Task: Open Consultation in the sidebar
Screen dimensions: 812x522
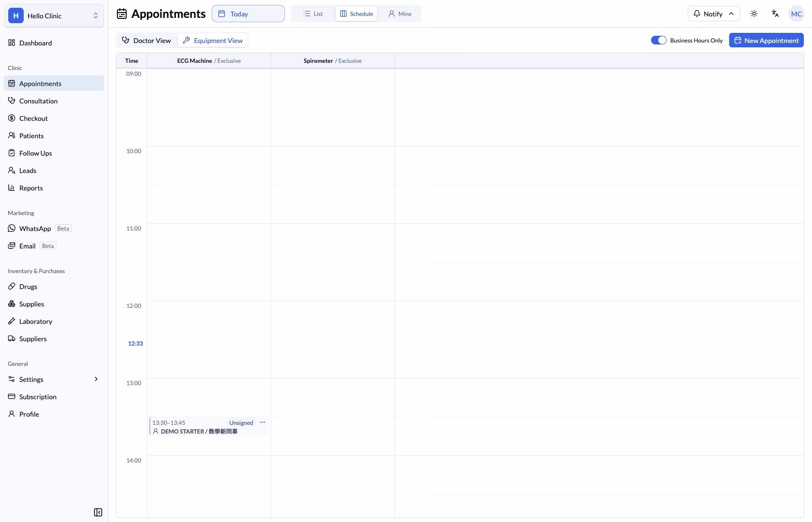Action: click(54, 101)
